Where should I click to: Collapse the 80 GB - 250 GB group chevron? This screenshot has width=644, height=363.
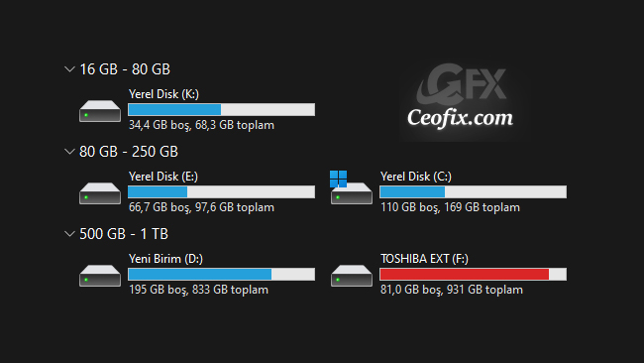point(69,152)
